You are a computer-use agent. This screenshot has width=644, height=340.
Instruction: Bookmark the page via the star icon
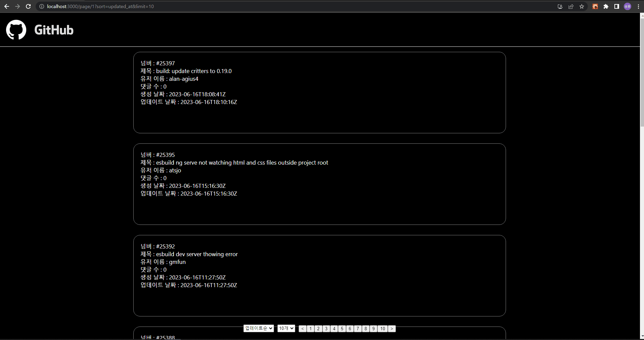coord(582,6)
